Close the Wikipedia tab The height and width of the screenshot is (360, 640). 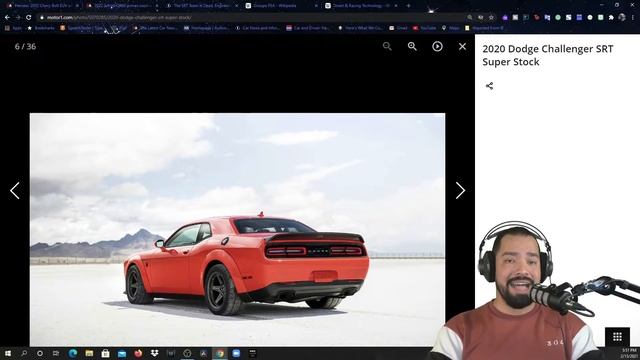click(x=316, y=6)
